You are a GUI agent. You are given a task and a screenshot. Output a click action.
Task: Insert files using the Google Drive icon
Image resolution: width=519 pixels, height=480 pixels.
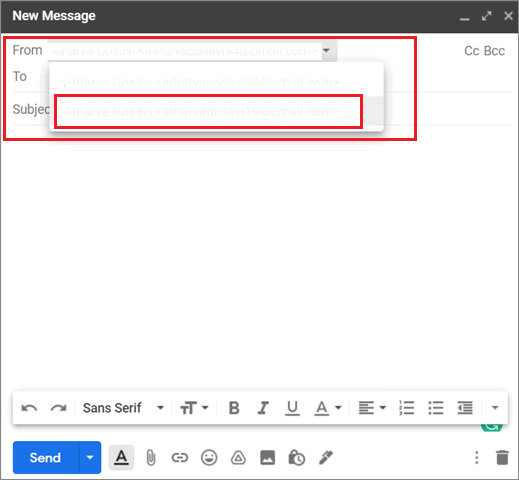[238, 458]
